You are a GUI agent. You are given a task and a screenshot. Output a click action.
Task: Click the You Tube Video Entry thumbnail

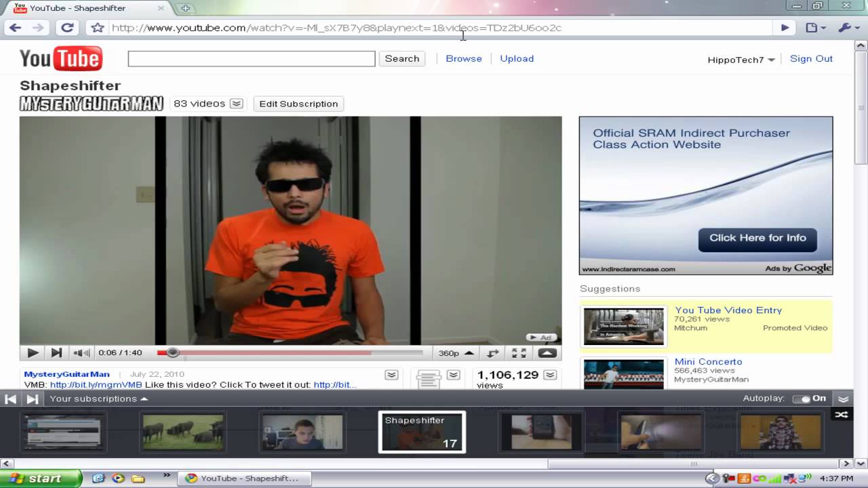coord(624,326)
